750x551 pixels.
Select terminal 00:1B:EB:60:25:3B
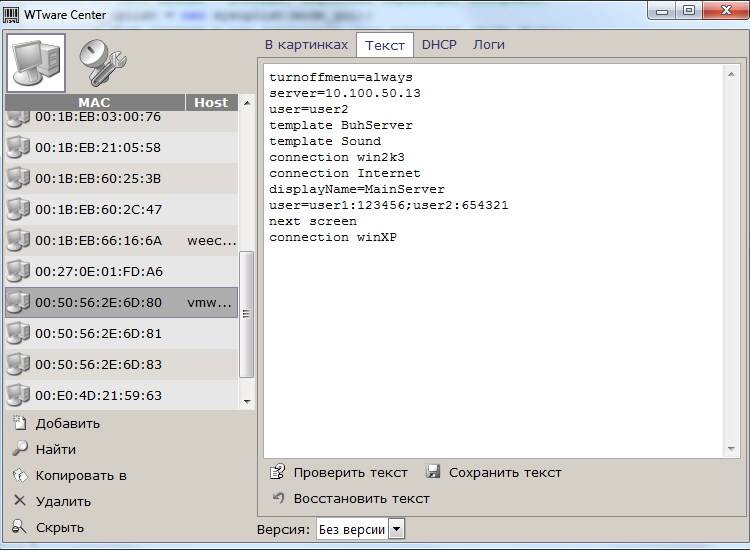[x=121, y=178]
